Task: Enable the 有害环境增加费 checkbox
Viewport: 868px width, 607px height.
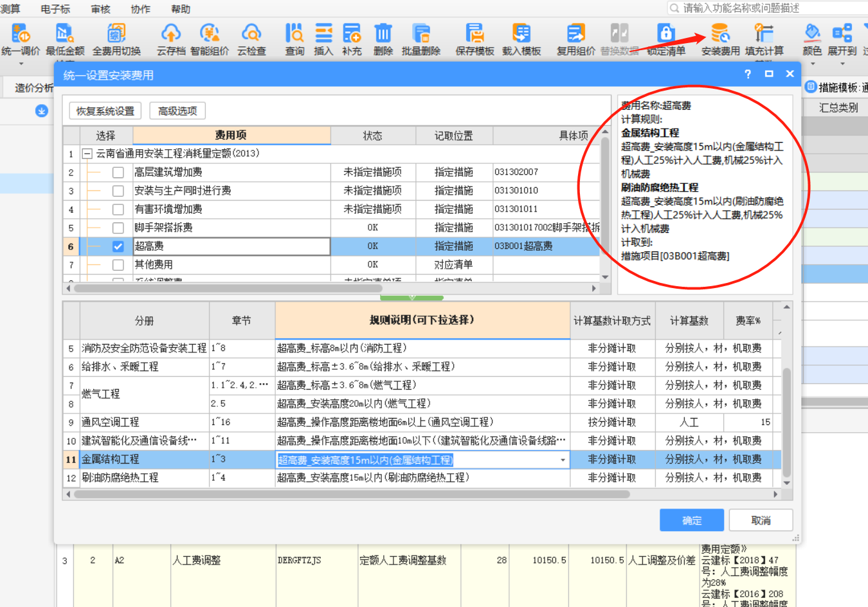Action: click(x=118, y=210)
